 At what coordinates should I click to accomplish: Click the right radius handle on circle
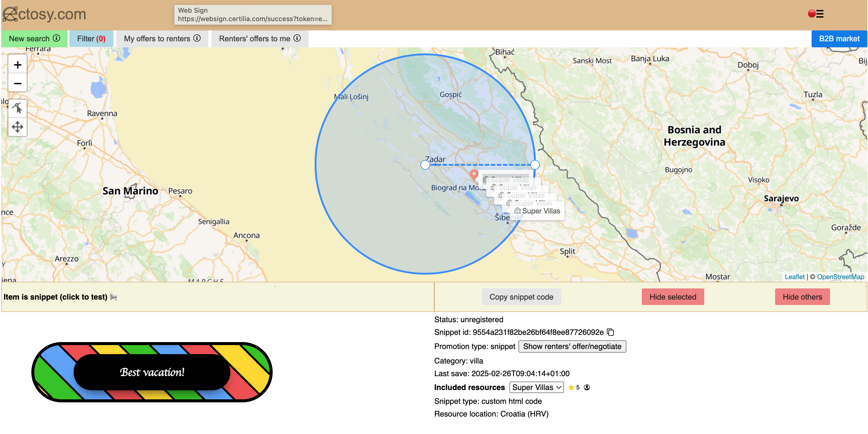click(x=535, y=165)
